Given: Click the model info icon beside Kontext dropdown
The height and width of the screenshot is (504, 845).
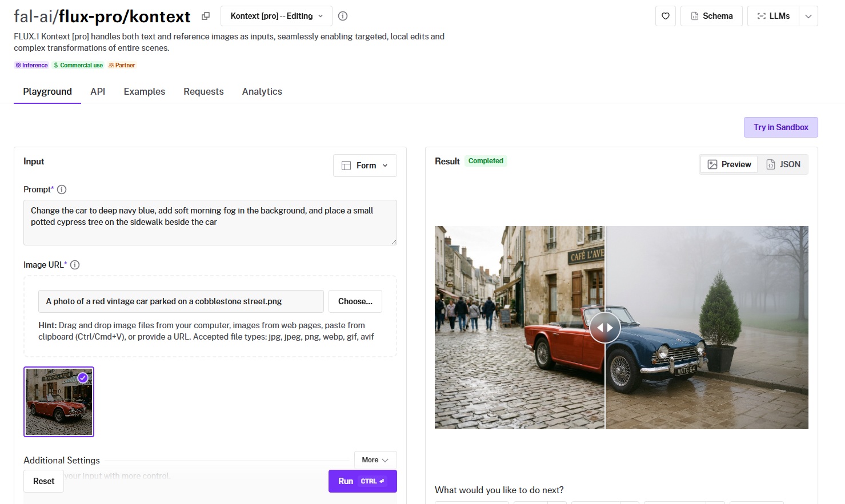Looking at the screenshot, I should coord(343,16).
